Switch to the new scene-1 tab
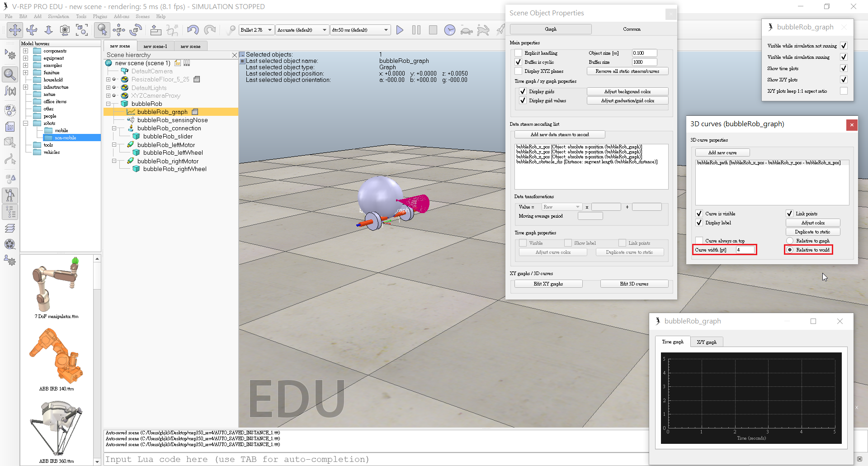This screenshot has height=466, width=868. (155, 46)
